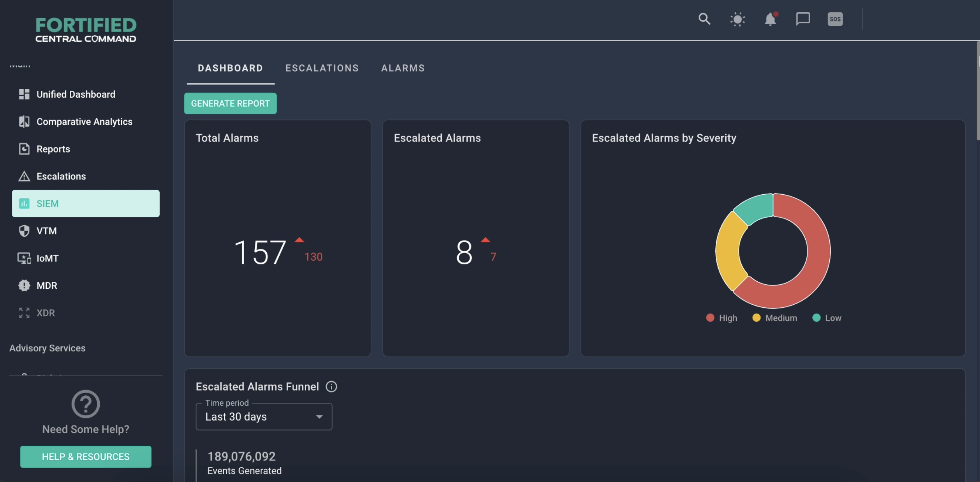Open the IoMT section label
Image resolution: width=980 pixels, height=482 pixels.
[x=48, y=258]
